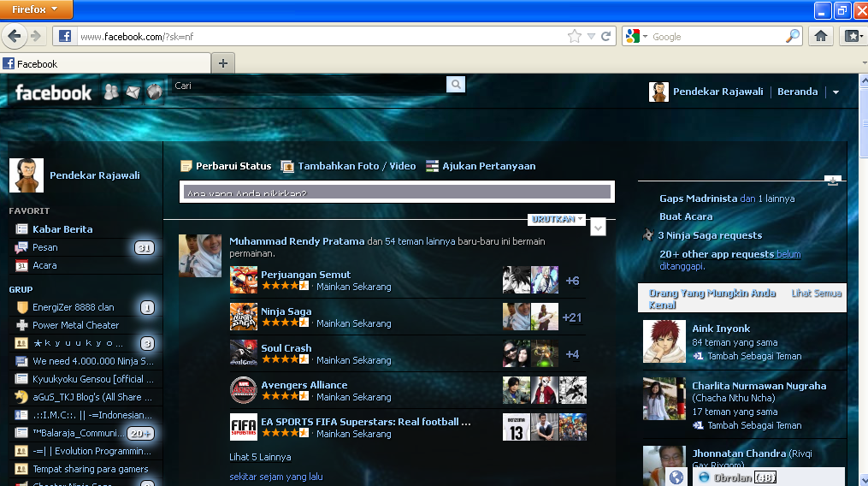Open Muhammad Rendy Pratama's profile link

pos(297,241)
